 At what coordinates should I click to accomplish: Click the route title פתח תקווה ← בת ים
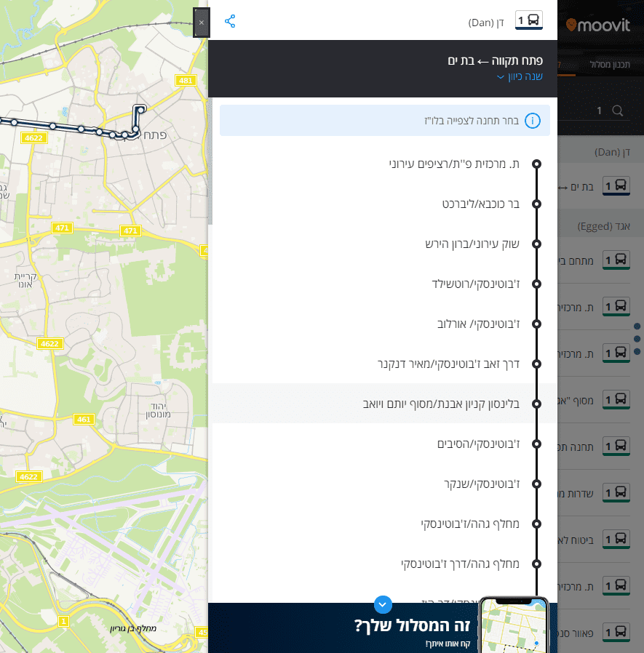496,61
